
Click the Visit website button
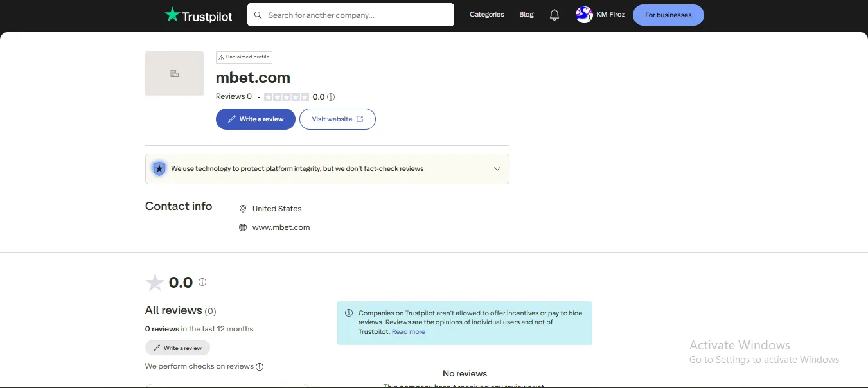(337, 119)
